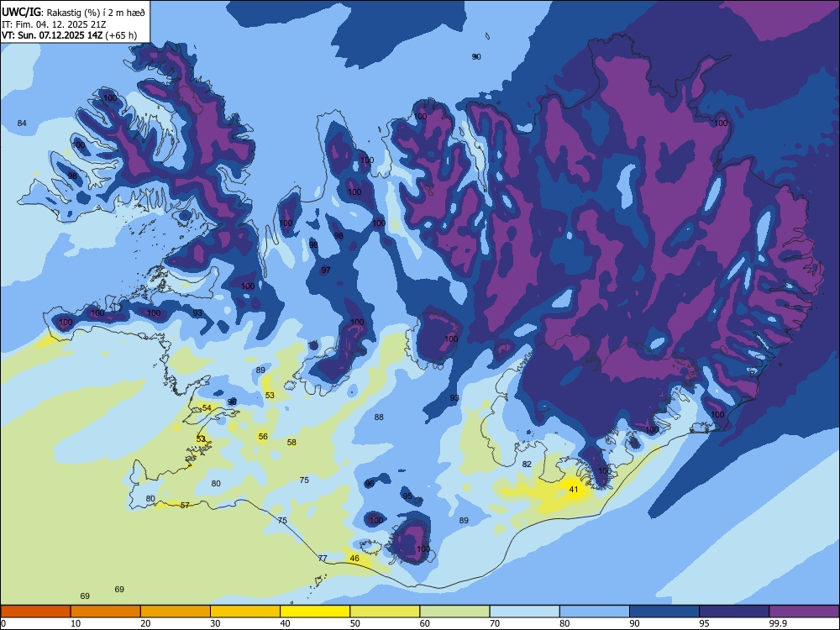Screen dimensions: 840x630
Task: Click the legend tick label 30
Action: click(215, 623)
